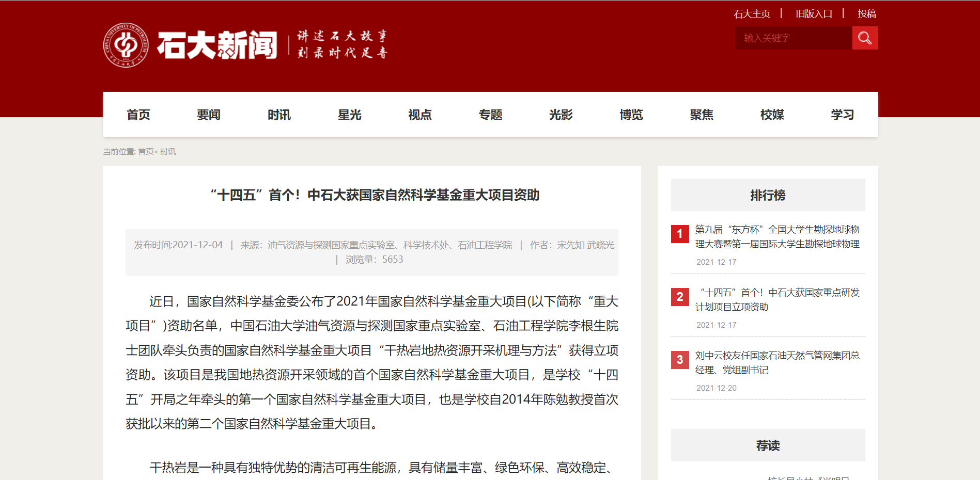980x480 pixels.
Task: Click the red search magnifier icon
Action: [x=865, y=38]
